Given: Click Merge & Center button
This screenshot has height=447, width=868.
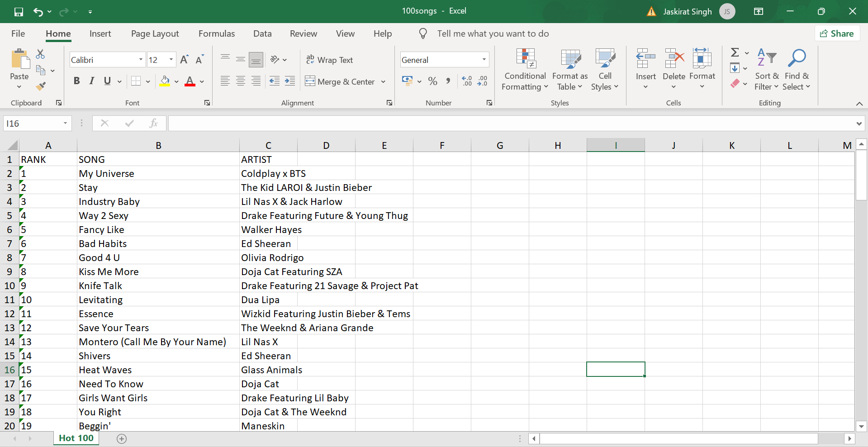Looking at the screenshot, I should pyautogui.click(x=340, y=82).
